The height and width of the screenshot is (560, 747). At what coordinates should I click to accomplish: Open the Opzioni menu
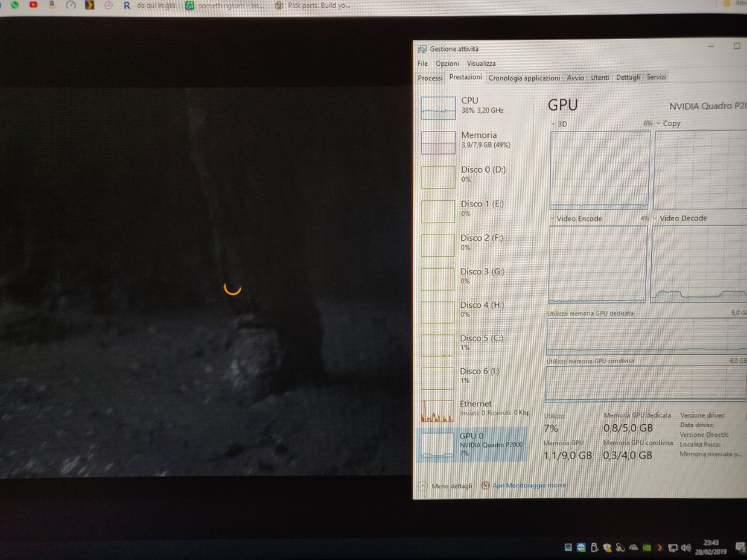coord(447,63)
